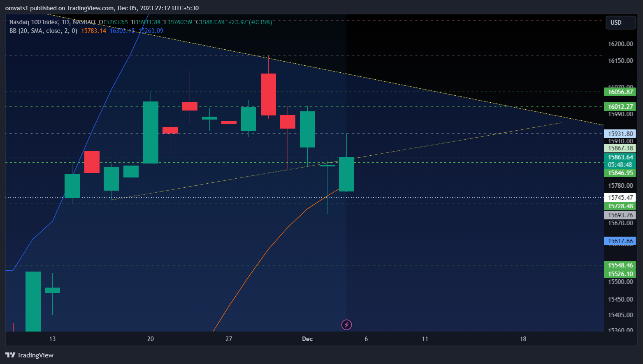
Task: Click the +23.97 (+0.15%) change value
Action: tap(250, 22)
